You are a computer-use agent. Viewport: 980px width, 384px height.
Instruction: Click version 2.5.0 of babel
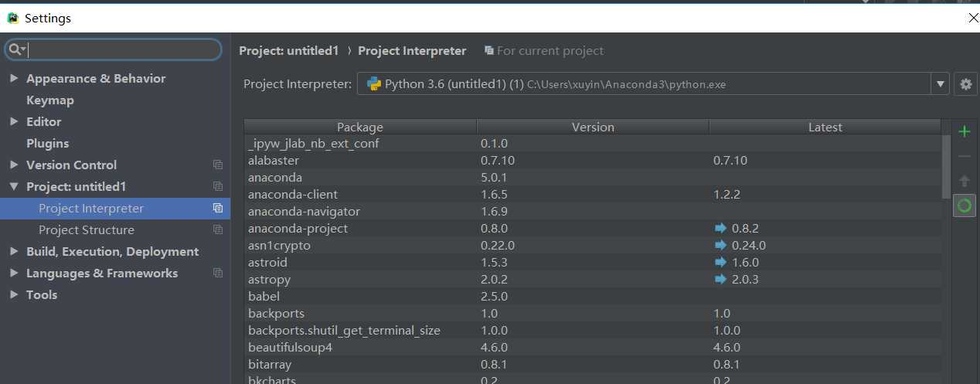click(493, 296)
